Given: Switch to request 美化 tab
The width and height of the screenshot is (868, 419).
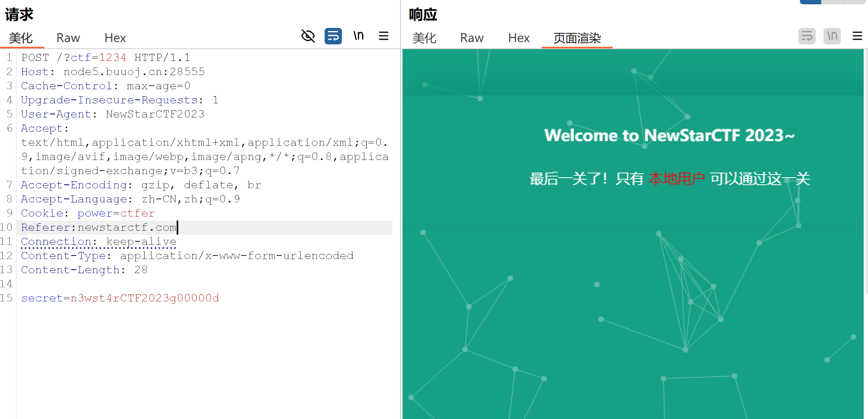Looking at the screenshot, I should coord(21,38).
